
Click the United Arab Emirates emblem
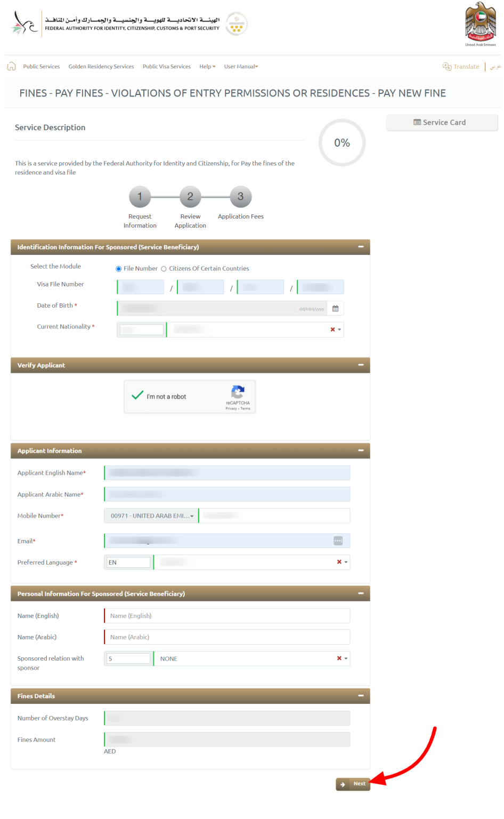[x=479, y=22]
